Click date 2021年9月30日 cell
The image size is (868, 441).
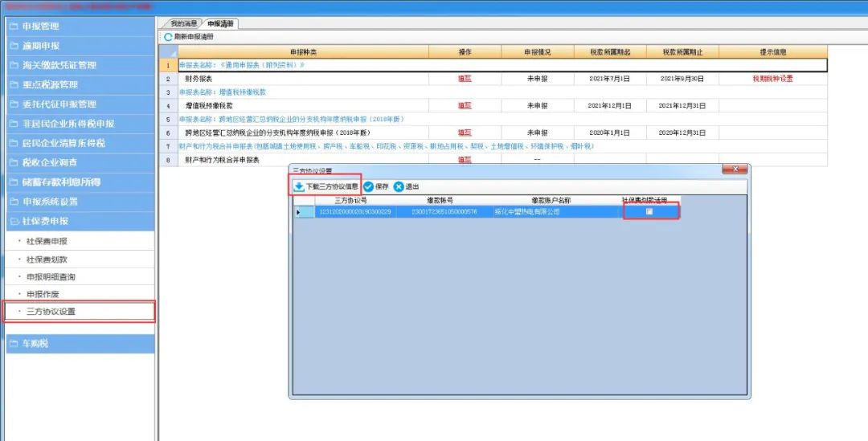tap(682, 80)
